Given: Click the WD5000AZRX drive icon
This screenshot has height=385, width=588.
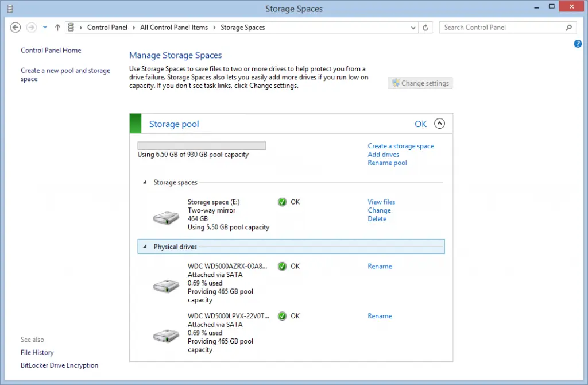Looking at the screenshot, I should point(166,286).
